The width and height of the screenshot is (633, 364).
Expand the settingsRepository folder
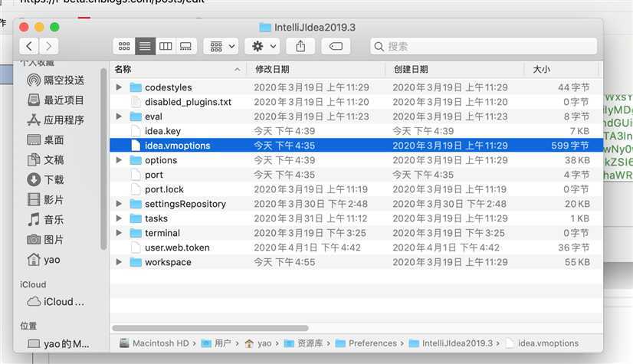119,204
